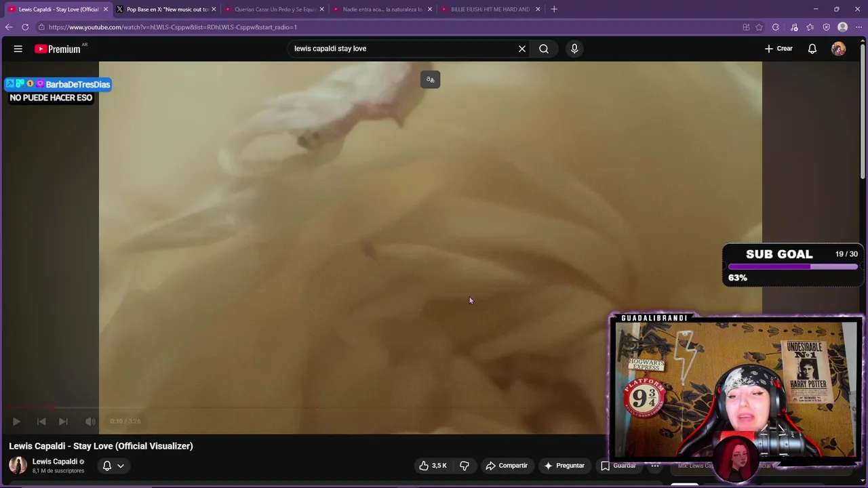Click the view site information lock icon

point(41,27)
